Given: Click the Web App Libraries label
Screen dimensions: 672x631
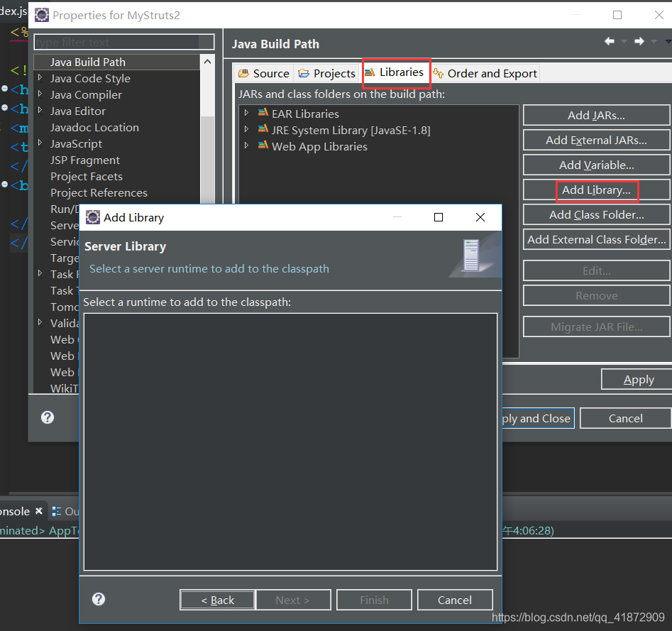Looking at the screenshot, I should tap(319, 146).
